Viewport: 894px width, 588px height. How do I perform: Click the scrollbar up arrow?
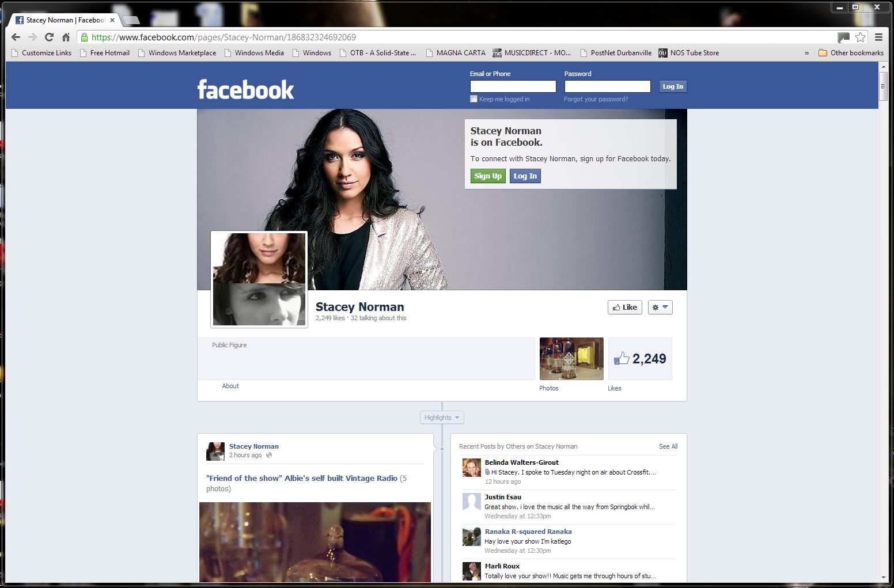pos(884,67)
